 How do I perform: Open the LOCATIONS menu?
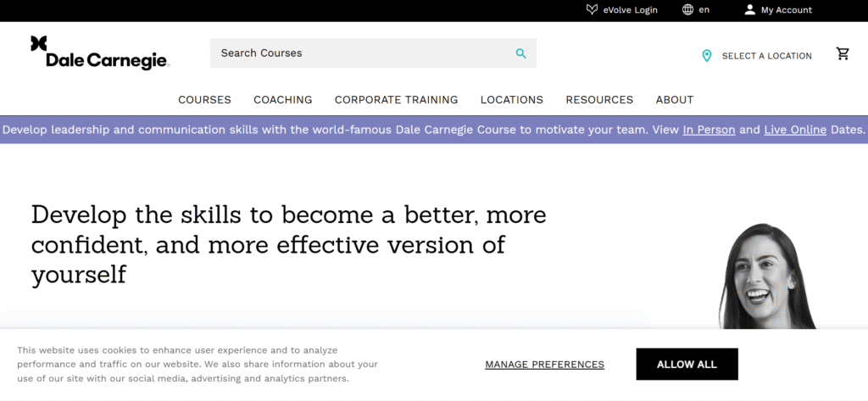[512, 100]
